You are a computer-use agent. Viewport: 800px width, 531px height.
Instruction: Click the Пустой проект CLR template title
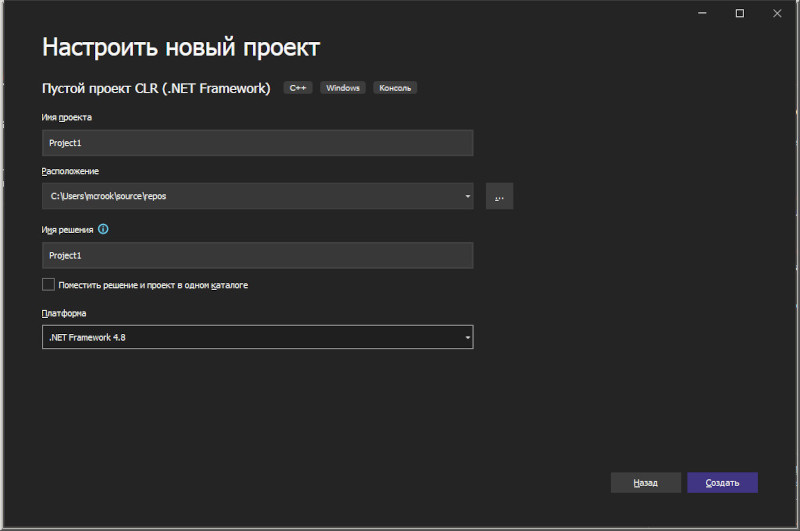156,88
